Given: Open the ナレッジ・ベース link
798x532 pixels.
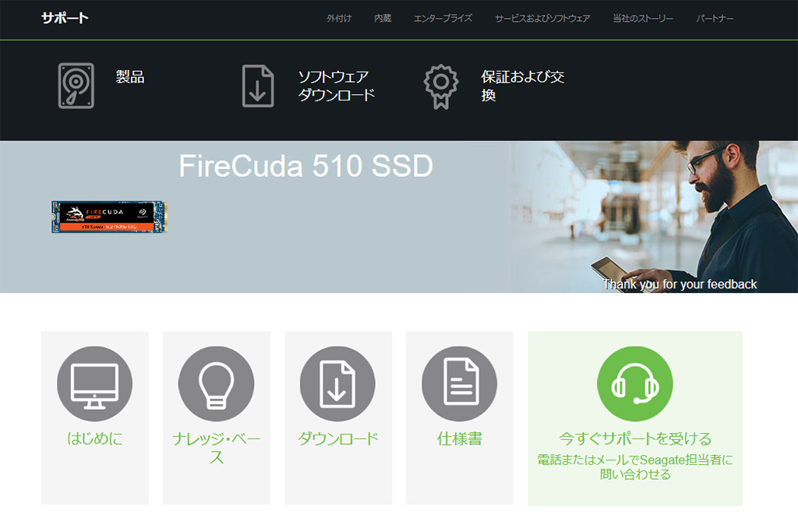Looking at the screenshot, I should [x=217, y=448].
